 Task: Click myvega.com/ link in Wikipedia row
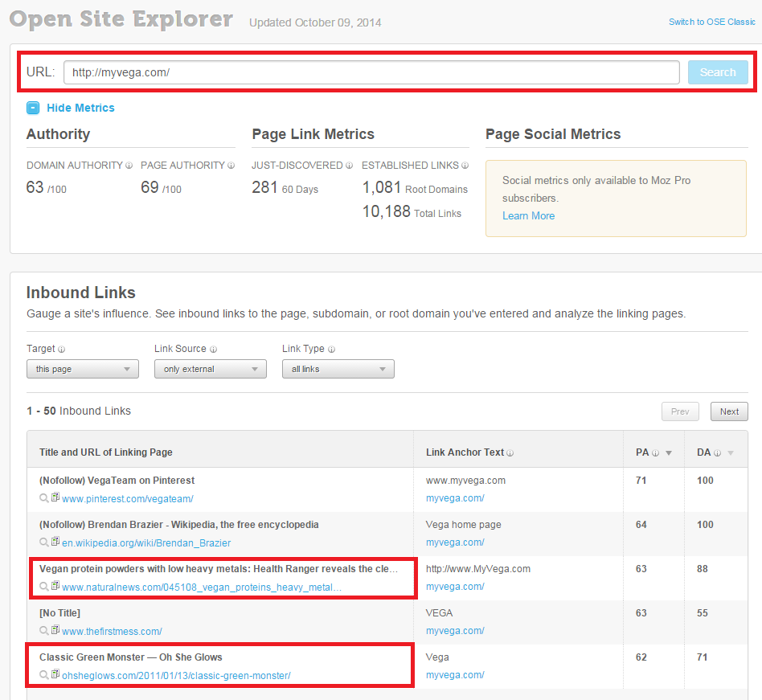click(455, 542)
